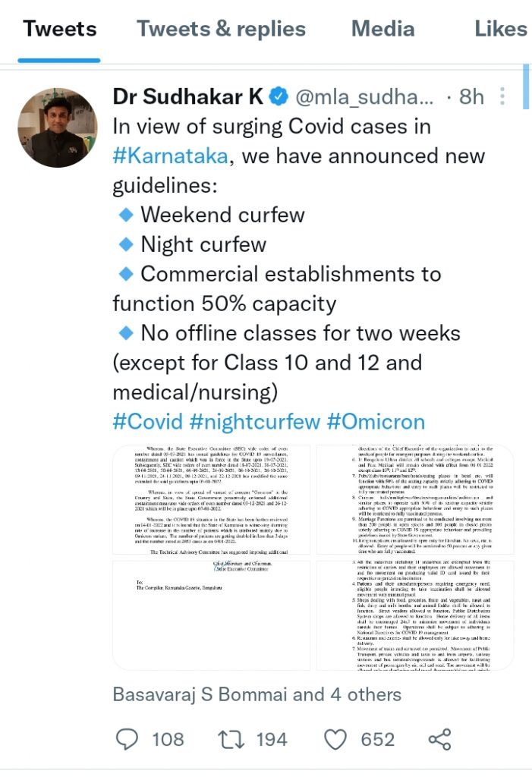Screen dimensions: 532x777
Task: Like the tweet with heart icon
Action: coord(335,739)
